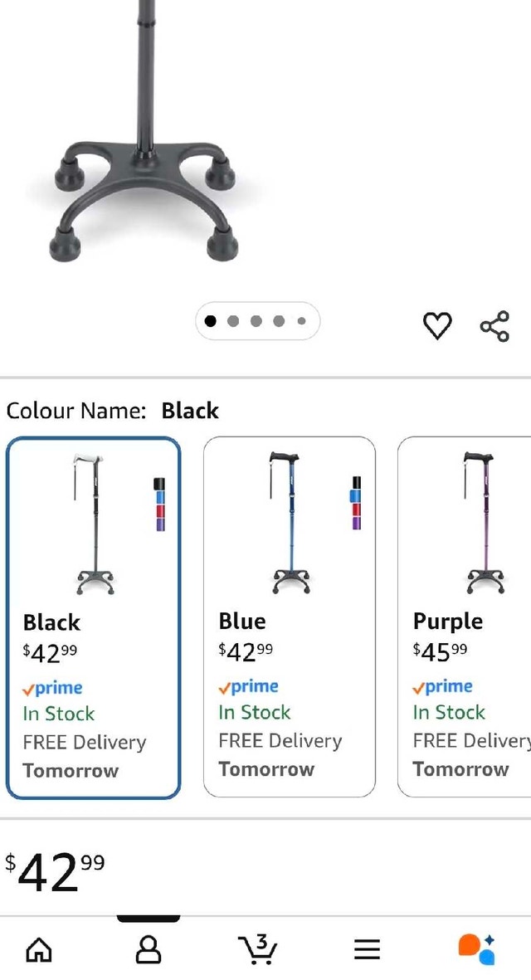Select the Blue colour option card
The image size is (531, 980).
pyautogui.click(x=289, y=617)
